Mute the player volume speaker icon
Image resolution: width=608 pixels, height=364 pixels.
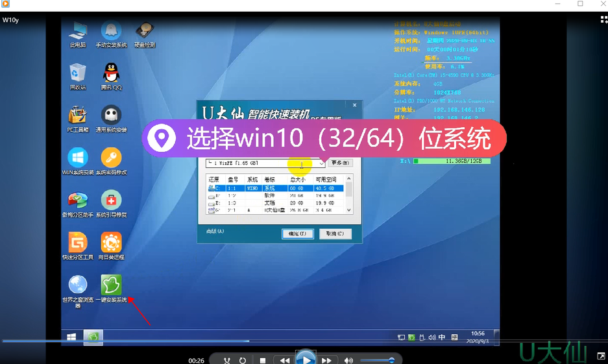(348, 361)
